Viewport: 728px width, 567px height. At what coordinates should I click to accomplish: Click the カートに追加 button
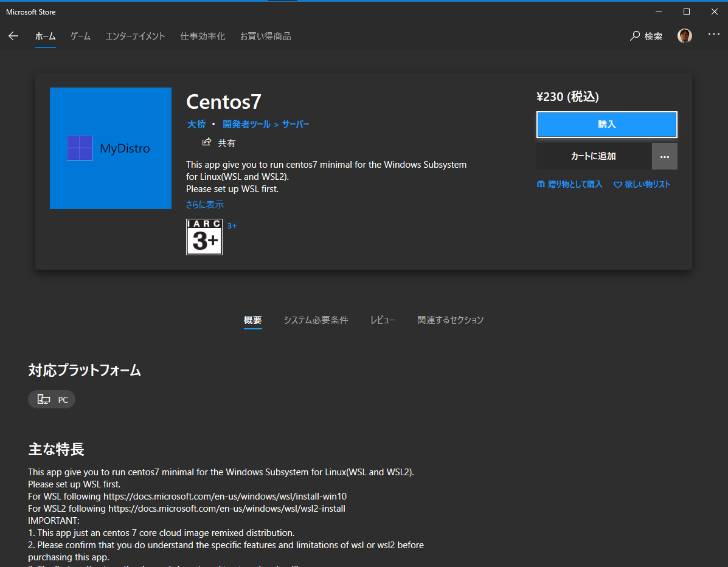coord(594,156)
